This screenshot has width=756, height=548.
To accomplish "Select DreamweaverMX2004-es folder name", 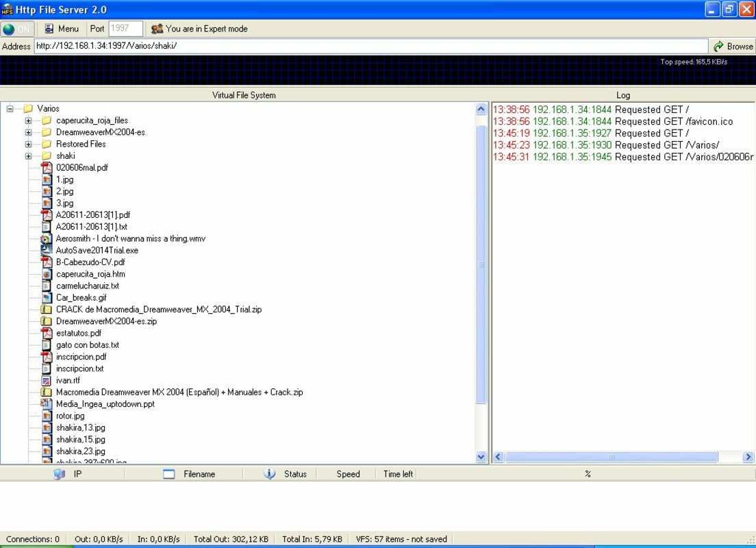I will [100, 132].
